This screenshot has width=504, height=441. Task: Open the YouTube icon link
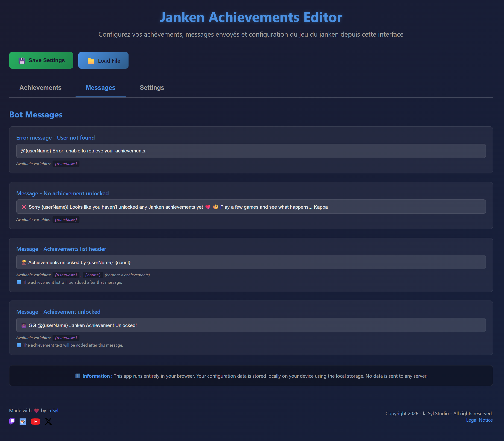point(35,422)
